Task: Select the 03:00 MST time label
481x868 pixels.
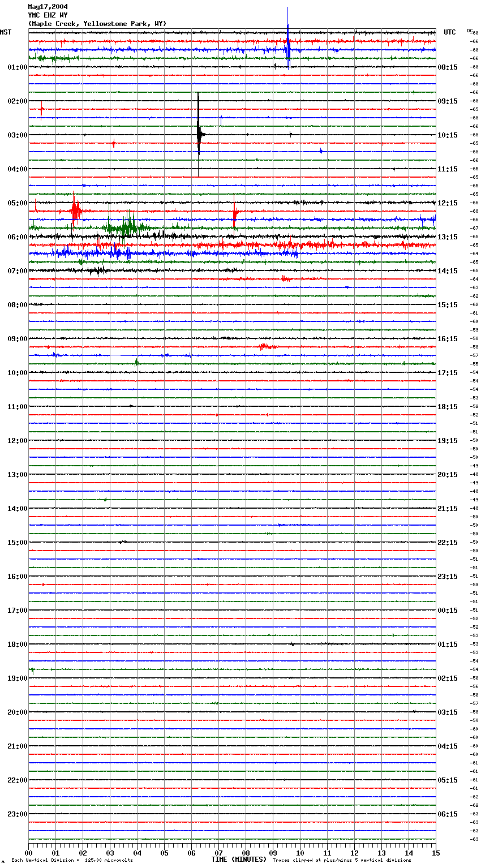Action: click(x=18, y=135)
